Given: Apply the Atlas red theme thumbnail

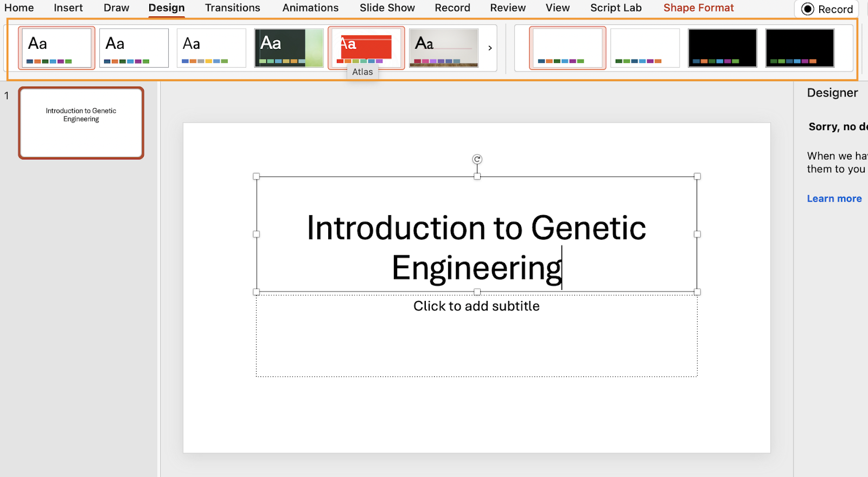Looking at the screenshot, I should tap(366, 48).
